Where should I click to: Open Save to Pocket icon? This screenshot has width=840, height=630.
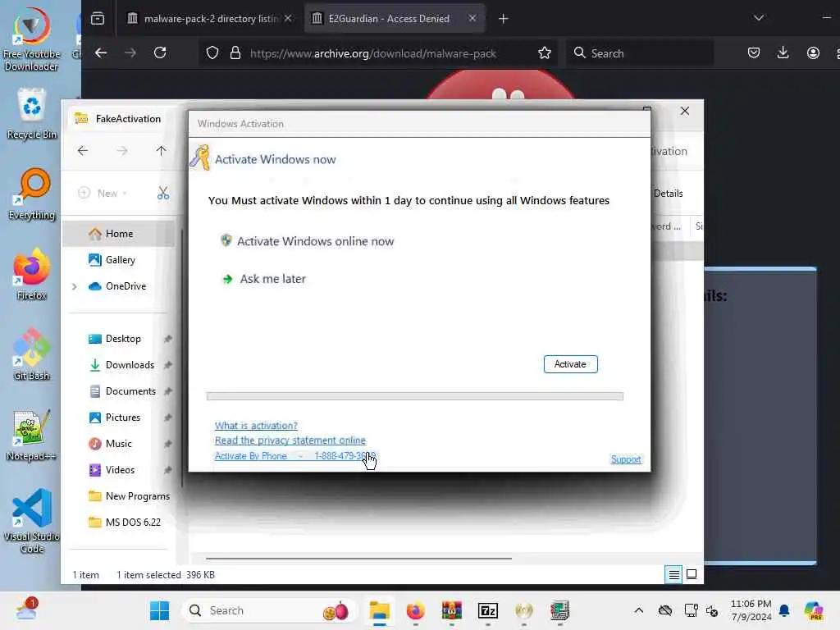pos(754,53)
